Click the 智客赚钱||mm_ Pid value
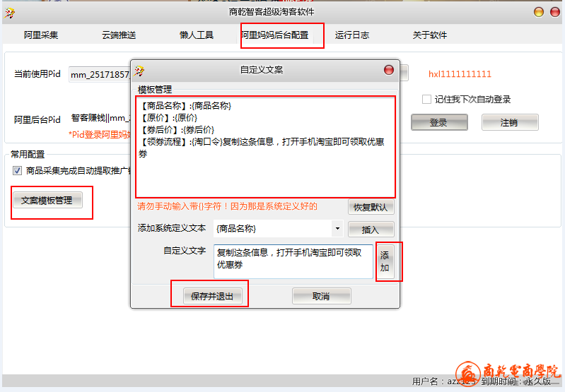Viewport: 565px width, 392px height. (x=100, y=118)
